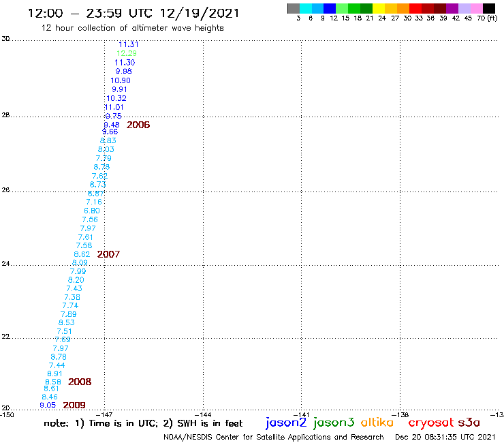The width and height of the screenshot is (504, 443).
Task: Click the s3a satellite label
Action: click(x=469, y=423)
